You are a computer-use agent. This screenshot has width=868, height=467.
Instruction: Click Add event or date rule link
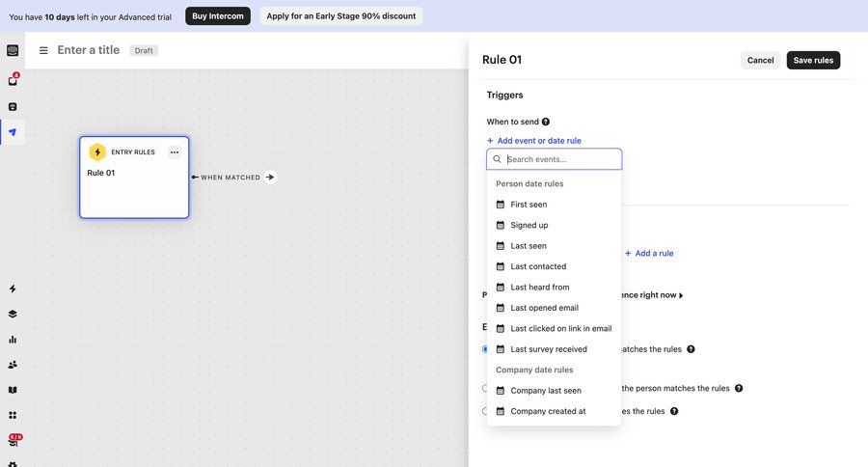tap(534, 141)
